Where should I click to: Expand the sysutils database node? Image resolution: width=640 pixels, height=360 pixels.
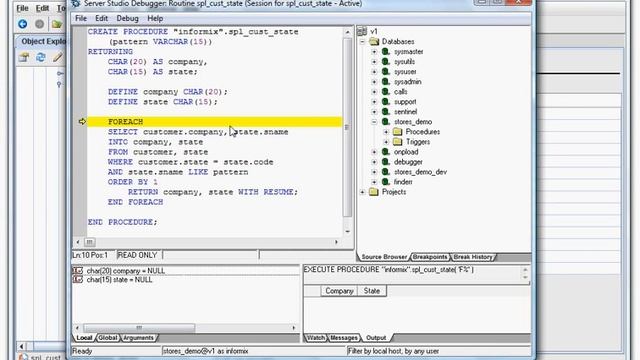click(374, 62)
